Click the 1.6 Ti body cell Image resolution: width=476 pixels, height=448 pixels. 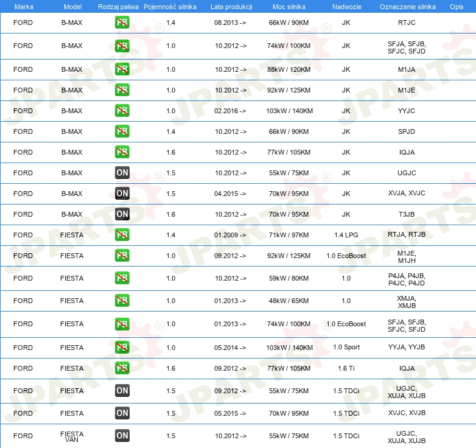coord(346,368)
